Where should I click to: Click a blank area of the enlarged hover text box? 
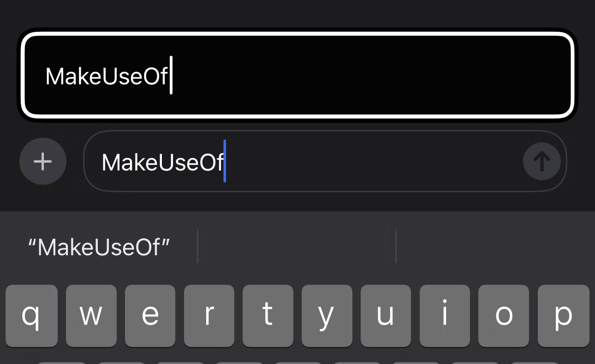[369, 76]
